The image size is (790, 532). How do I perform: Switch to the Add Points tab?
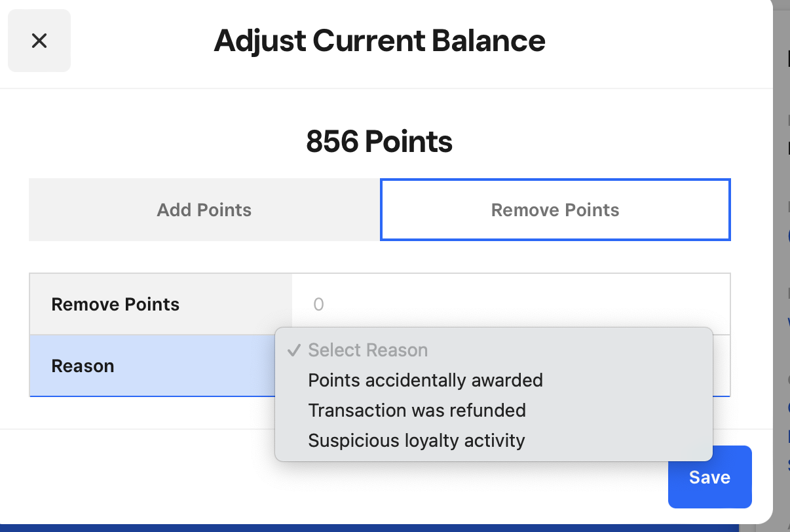(x=204, y=210)
